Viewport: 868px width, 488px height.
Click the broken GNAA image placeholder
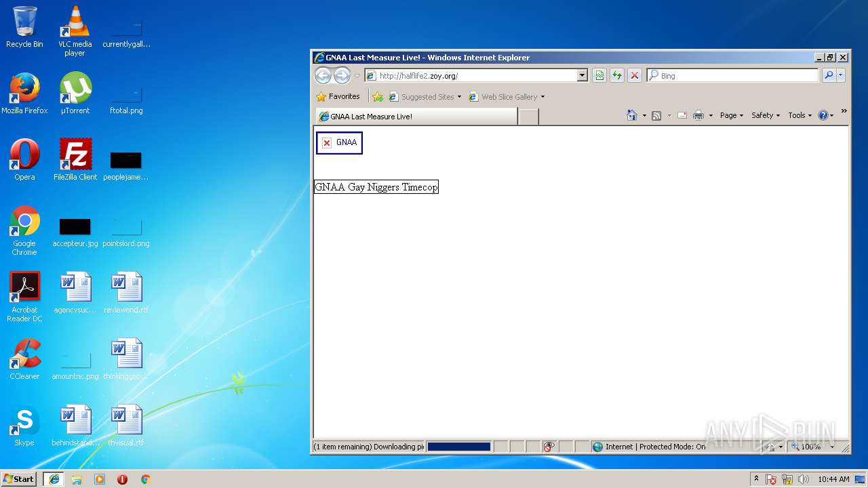[x=339, y=143]
